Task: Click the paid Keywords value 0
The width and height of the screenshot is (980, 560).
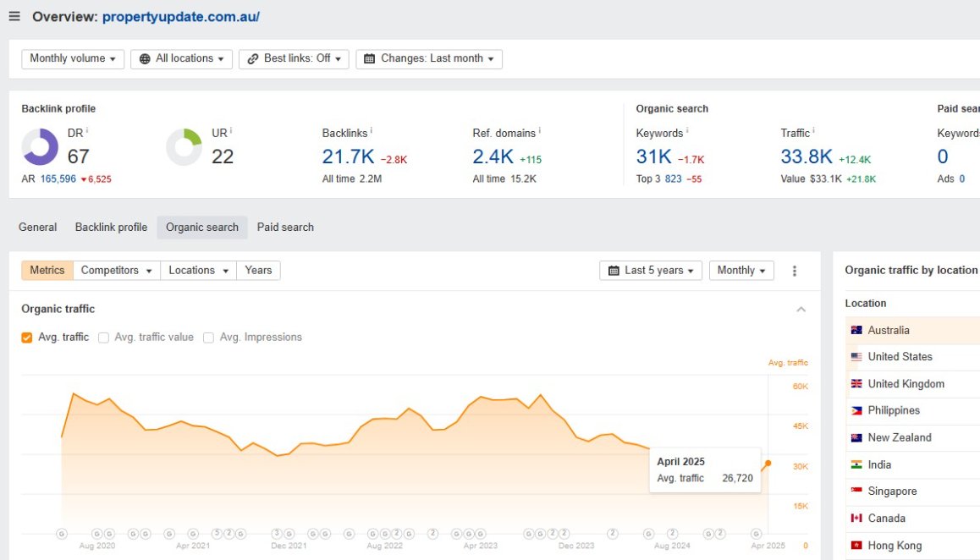Action: point(943,156)
